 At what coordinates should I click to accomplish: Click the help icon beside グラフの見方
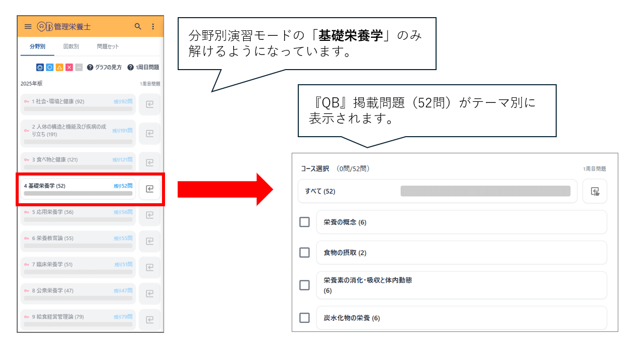[90, 67]
